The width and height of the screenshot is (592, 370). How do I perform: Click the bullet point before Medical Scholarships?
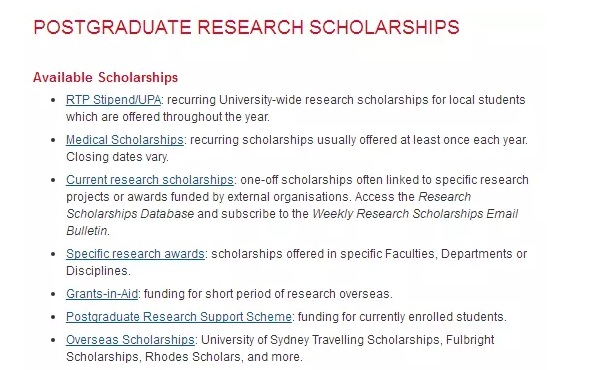(53, 140)
